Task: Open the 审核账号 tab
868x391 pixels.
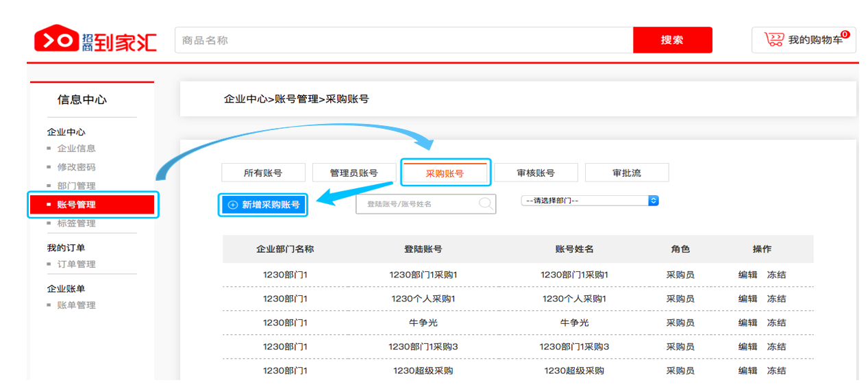Action: tap(536, 173)
